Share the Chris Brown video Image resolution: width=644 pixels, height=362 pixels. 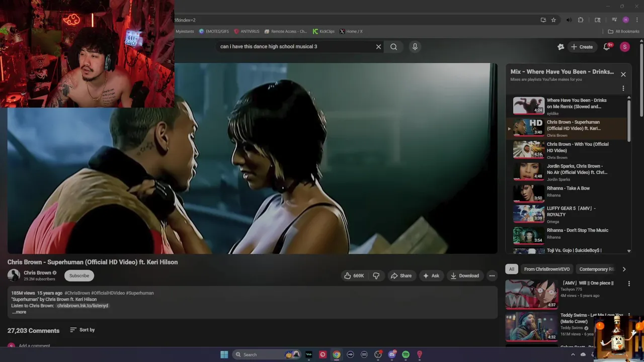point(401,276)
